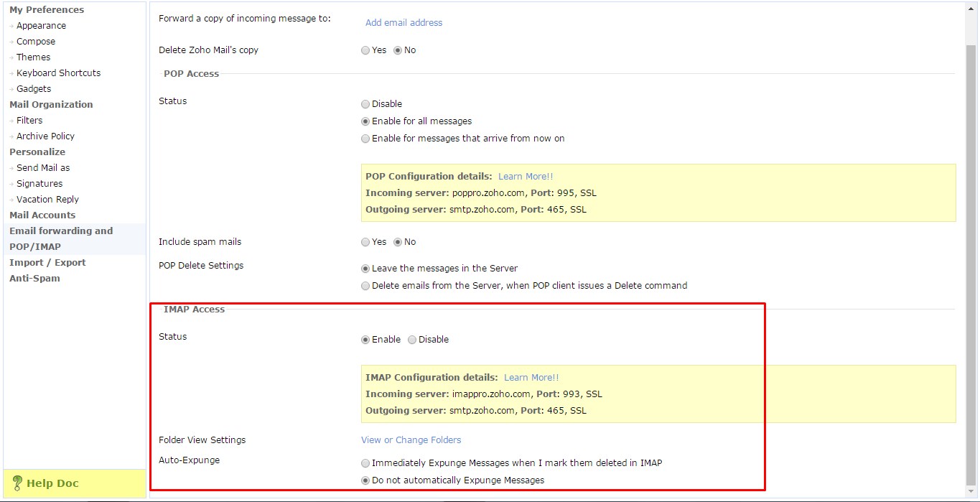The height and width of the screenshot is (502, 980).
Task: Open Filters under Mail Organization
Action: [x=29, y=121]
